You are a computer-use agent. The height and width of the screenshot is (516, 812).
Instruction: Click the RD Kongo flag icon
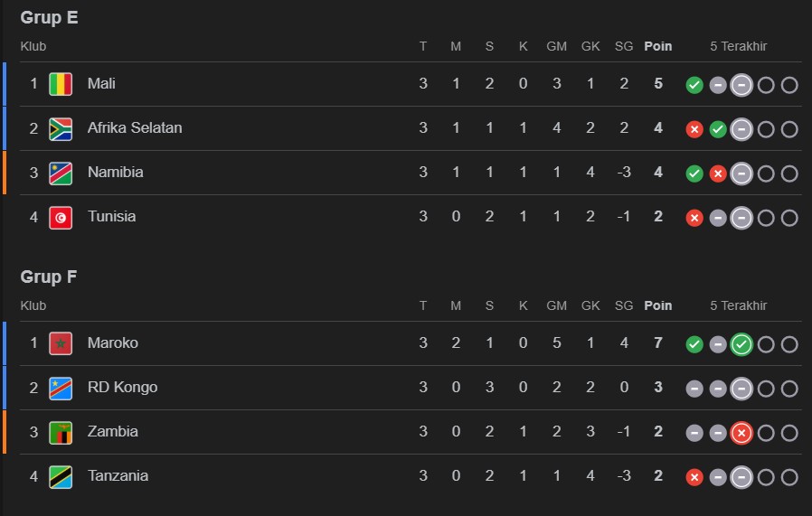pos(61,388)
